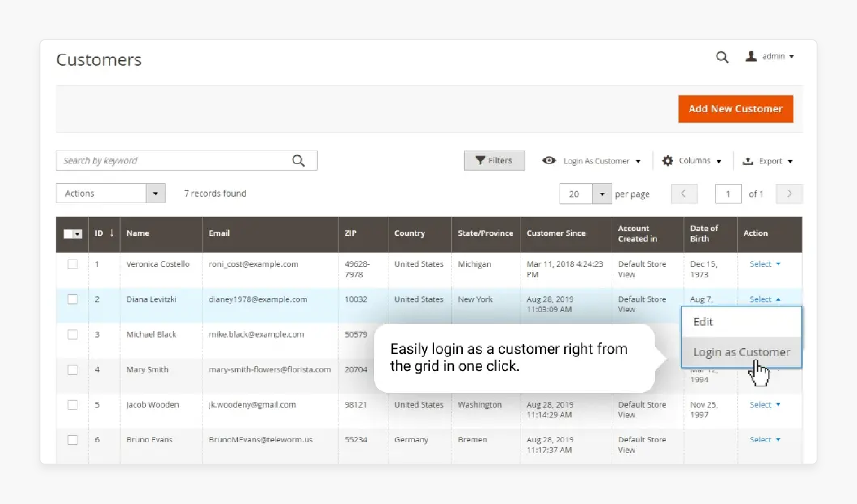This screenshot has width=857, height=504.
Task: Click the eye icon beside Login As Customer
Action: click(549, 161)
